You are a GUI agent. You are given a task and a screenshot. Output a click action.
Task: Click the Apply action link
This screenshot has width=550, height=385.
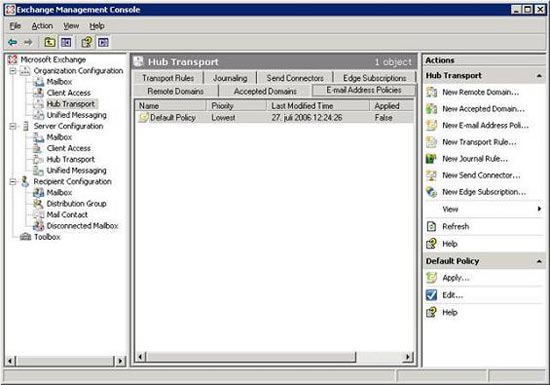click(456, 278)
